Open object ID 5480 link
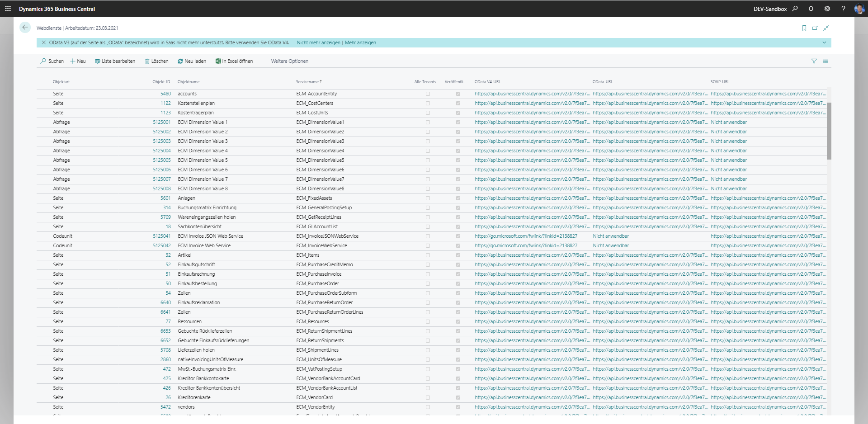The height and width of the screenshot is (424, 868). pyautogui.click(x=165, y=94)
